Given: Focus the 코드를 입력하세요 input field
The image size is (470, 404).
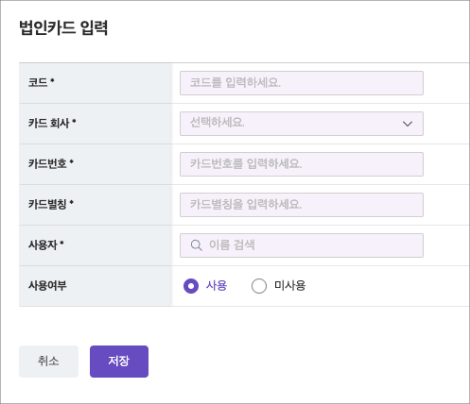Looking at the screenshot, I should click(302, 83).
